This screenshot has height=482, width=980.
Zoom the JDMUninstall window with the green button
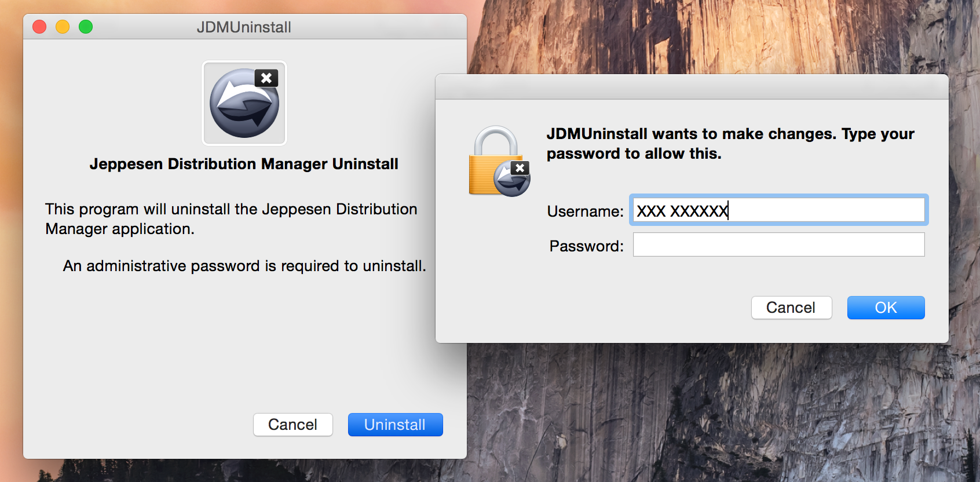tap(86, 27)
